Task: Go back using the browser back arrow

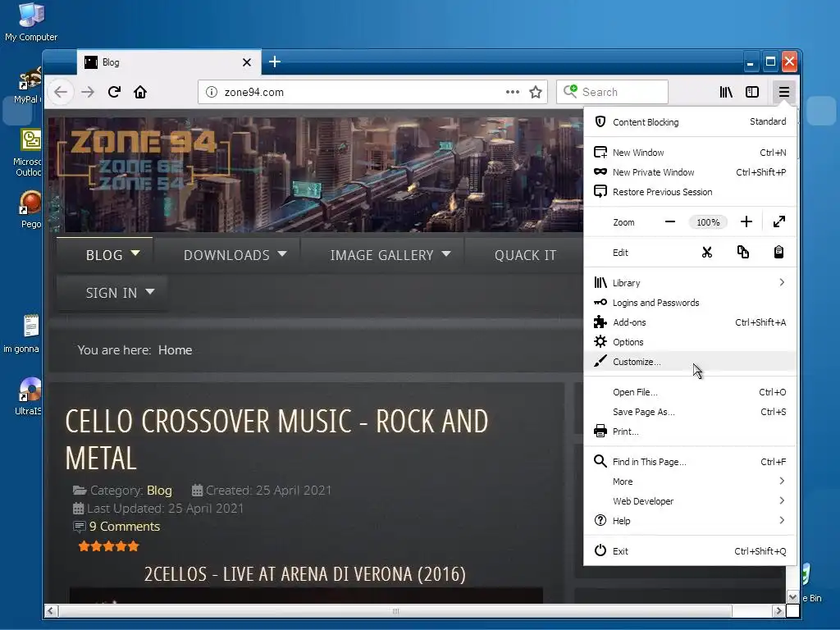Action: tap(61, 92)
